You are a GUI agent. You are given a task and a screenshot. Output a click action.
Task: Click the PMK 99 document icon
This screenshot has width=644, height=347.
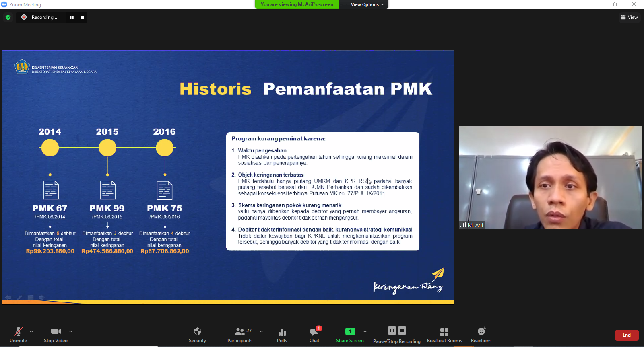[107, 190]
